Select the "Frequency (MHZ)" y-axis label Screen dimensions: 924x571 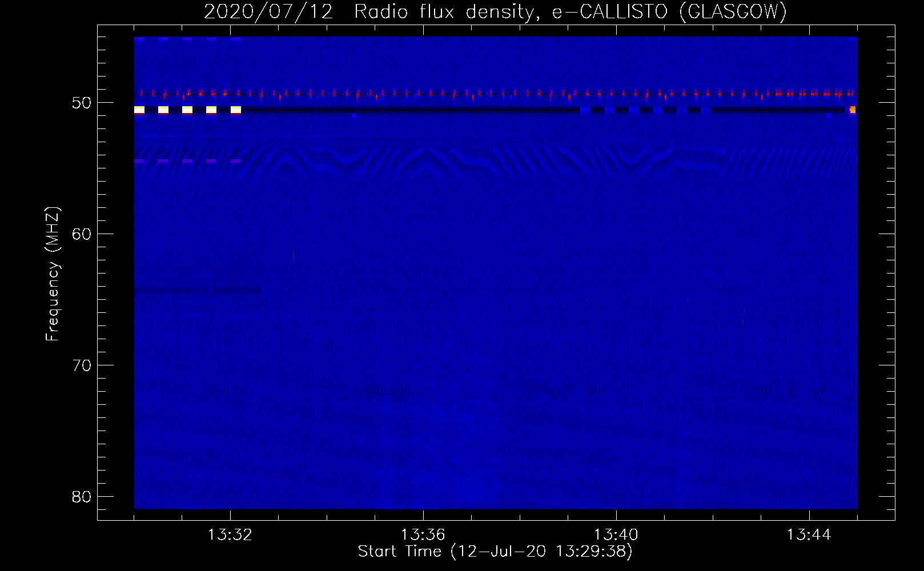click(53, 274)
